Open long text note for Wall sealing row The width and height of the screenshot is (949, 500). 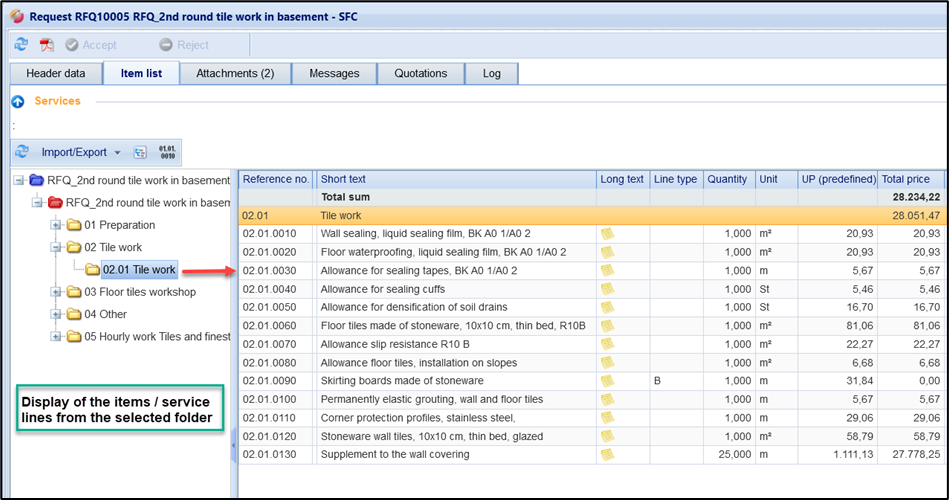point(607,233)
